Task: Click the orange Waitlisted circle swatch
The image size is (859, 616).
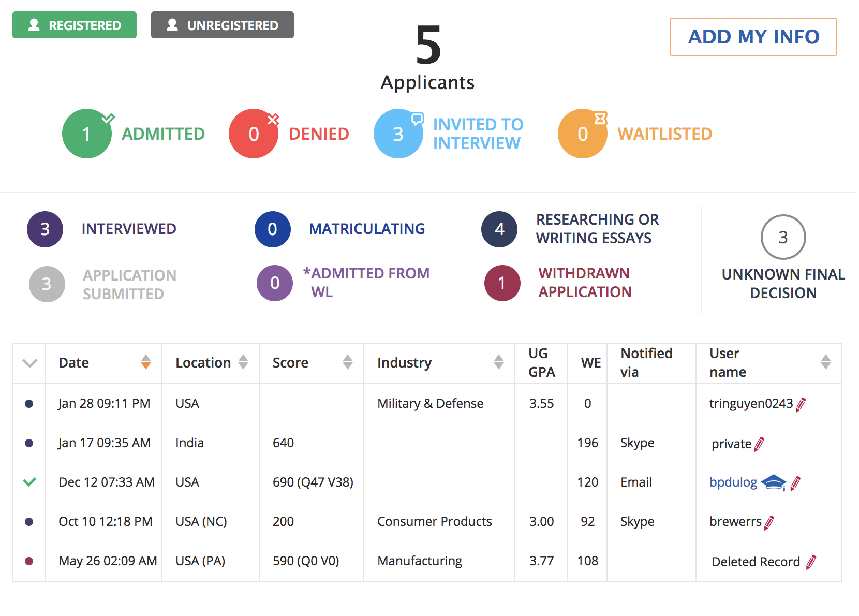Action: (x=582, y=134)
